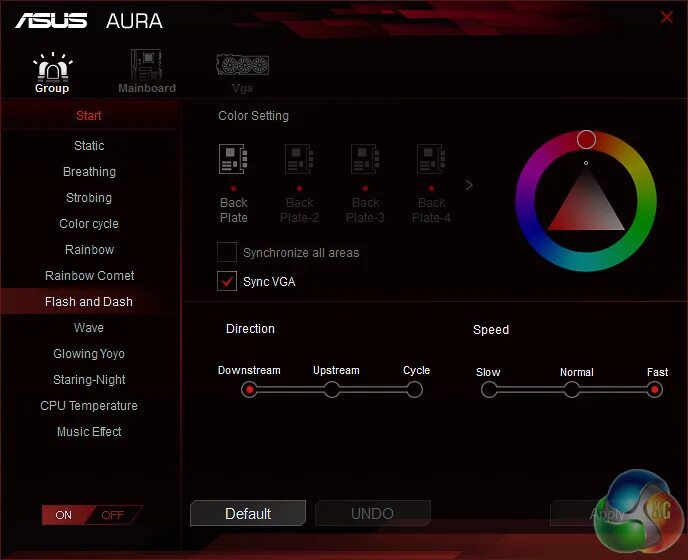688x560 pixels.
Task: Switch lighting OFF with the ON/OFF toggle
Action: [x=115, y=515]
